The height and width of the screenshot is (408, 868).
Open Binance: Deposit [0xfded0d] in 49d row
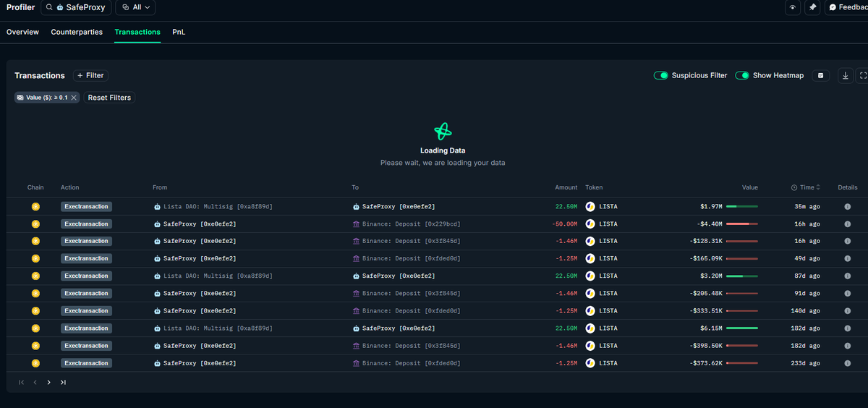(407, 259)
